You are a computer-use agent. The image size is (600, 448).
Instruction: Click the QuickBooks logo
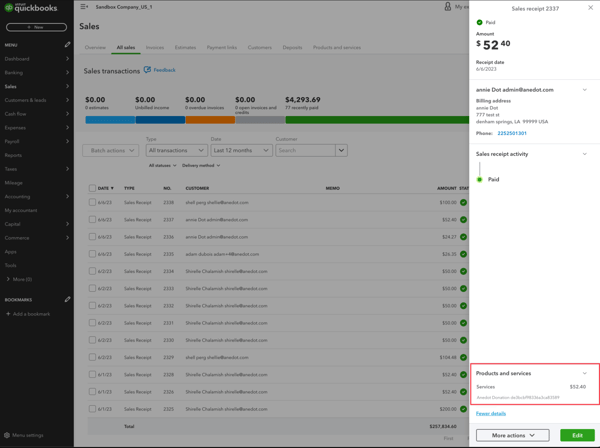pyautogui.click(x=31, y=7)
